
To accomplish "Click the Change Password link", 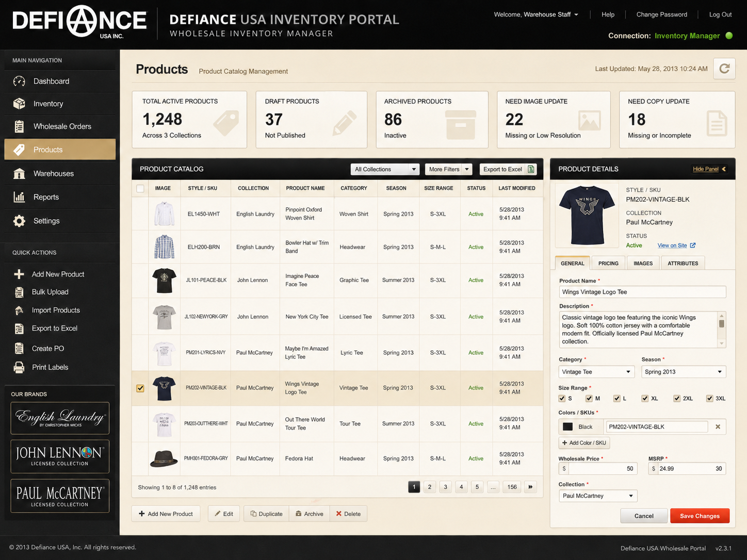I will 662,14.
